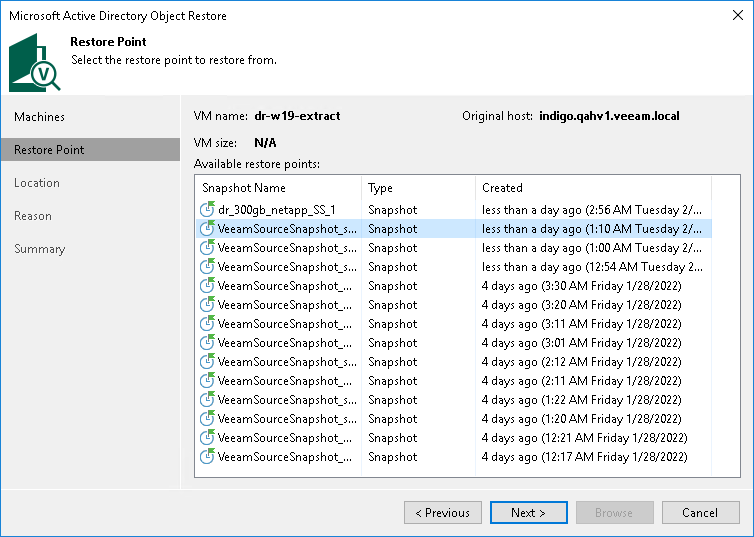Switch to the Location wizard step

37,183
